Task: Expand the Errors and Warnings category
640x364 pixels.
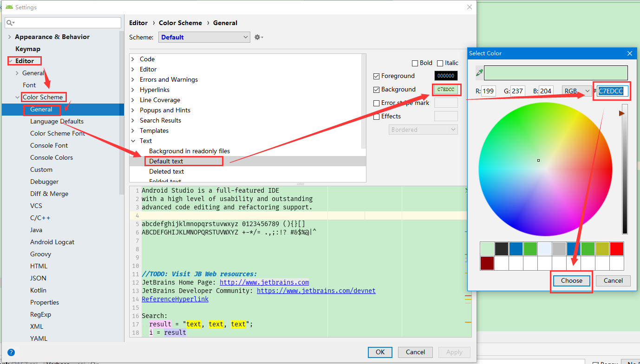Action: (x=133, y=79)
